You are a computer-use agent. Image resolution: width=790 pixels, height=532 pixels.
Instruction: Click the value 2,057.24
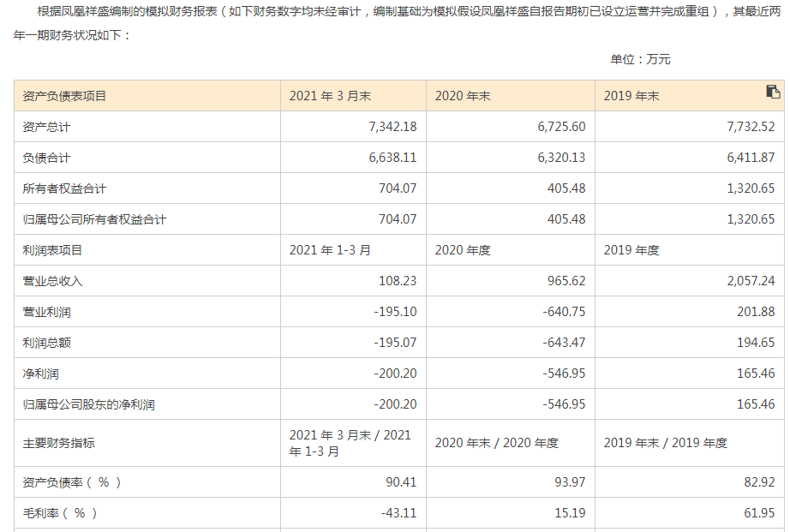[x=751, y=281]
